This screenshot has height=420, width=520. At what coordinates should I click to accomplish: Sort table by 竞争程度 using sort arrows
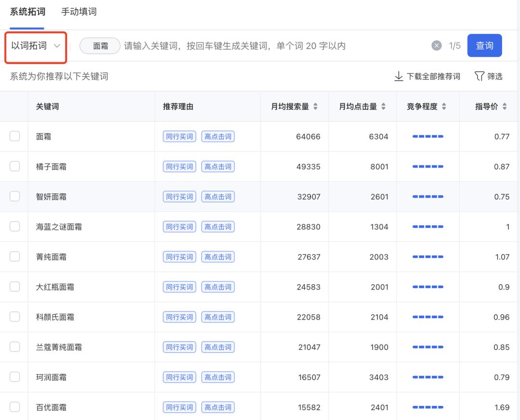coord(443,106)
